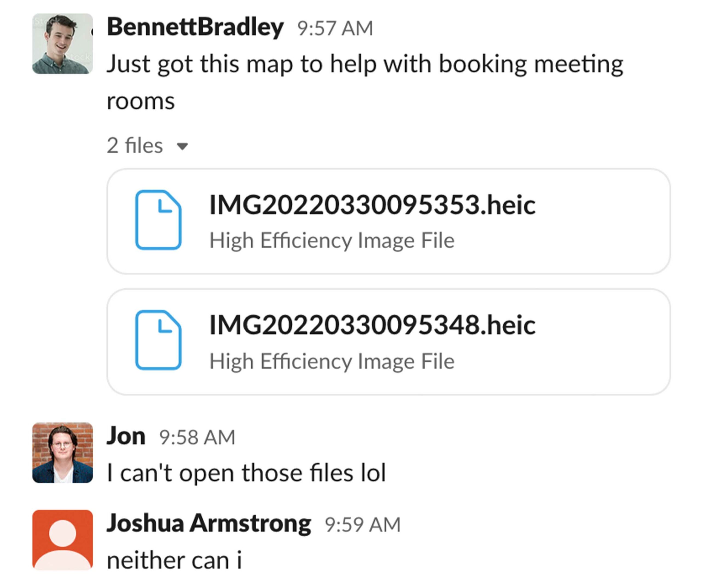This screenshot has width=701, height=588.
Task: Open the IMG20220330095348.heic file name
Action: point(372,325)
